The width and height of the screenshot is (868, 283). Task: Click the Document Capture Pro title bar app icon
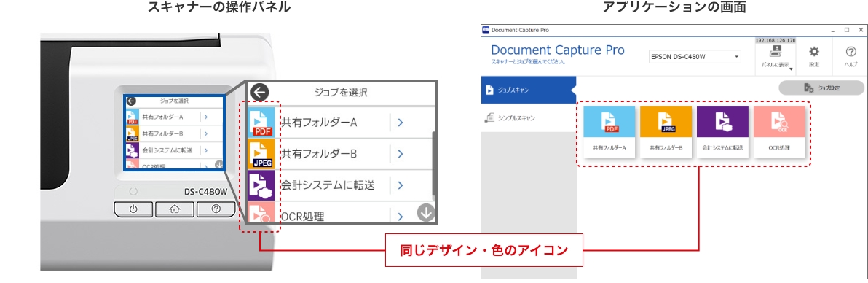(486, 29)
